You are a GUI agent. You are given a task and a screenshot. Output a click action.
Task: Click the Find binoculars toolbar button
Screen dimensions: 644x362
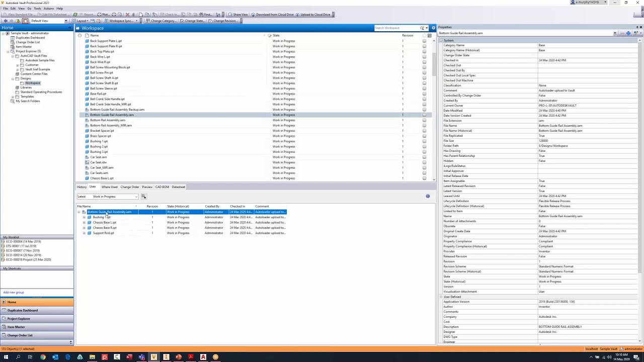tap(205, 15)
